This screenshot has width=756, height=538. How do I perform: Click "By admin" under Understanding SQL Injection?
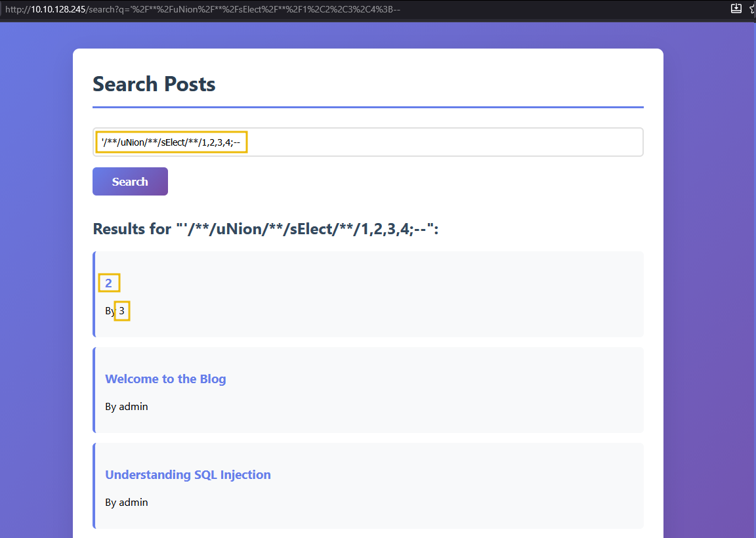tap(126, 503)
